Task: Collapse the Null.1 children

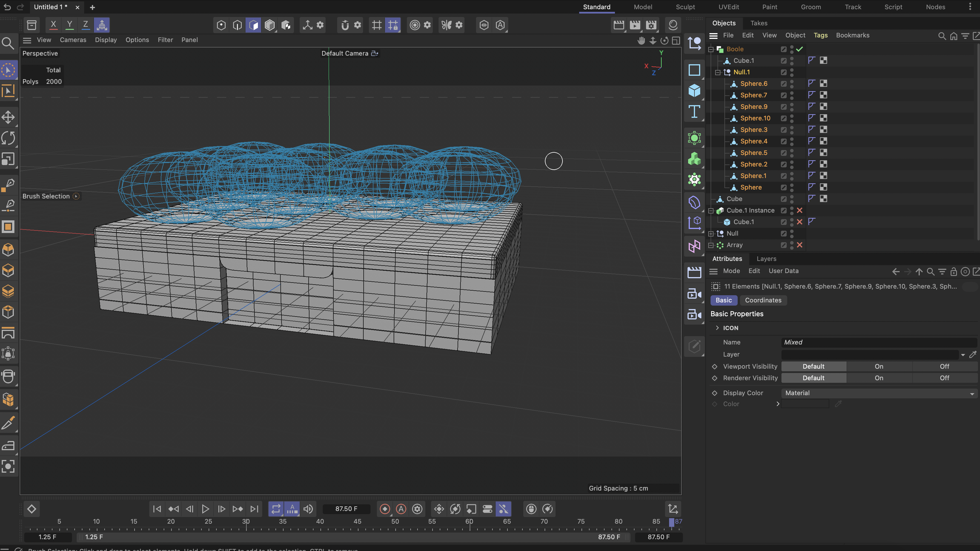Action: 717,72
